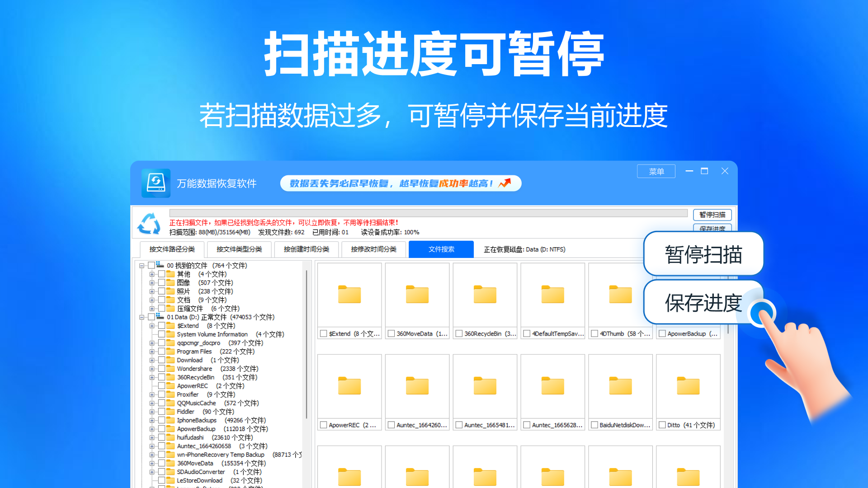Click the small 保存进度 button
This screenshot has height=488, width=868.
[712, 227]
